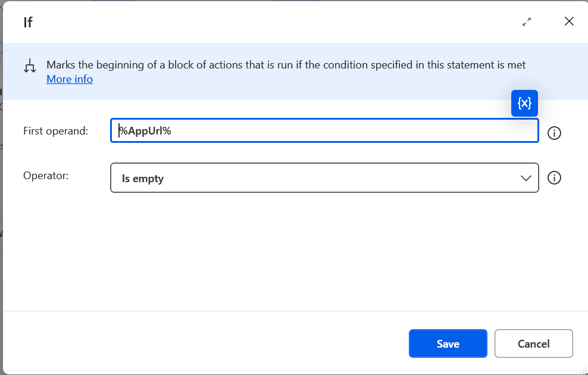The width and height of the screenshot is (588, 375).
Task: Click inside the First operand field
Action: pos(324,130)
